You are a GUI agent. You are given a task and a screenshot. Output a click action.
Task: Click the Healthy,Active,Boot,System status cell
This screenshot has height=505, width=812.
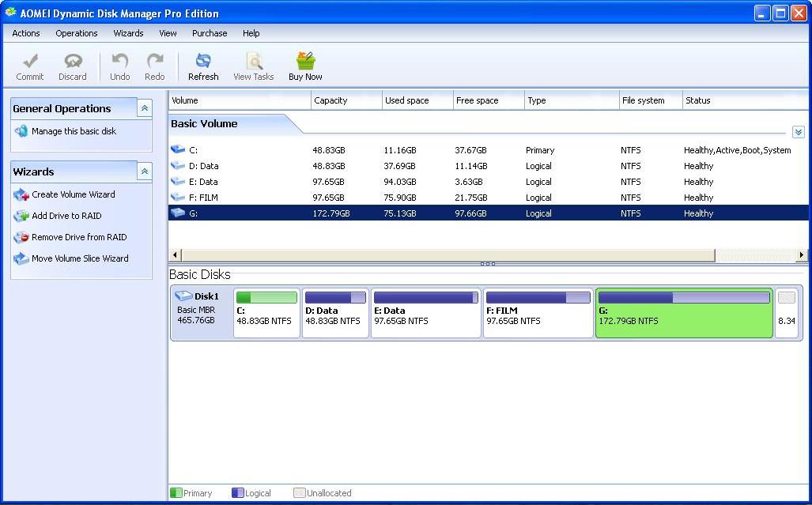[738, 150]
